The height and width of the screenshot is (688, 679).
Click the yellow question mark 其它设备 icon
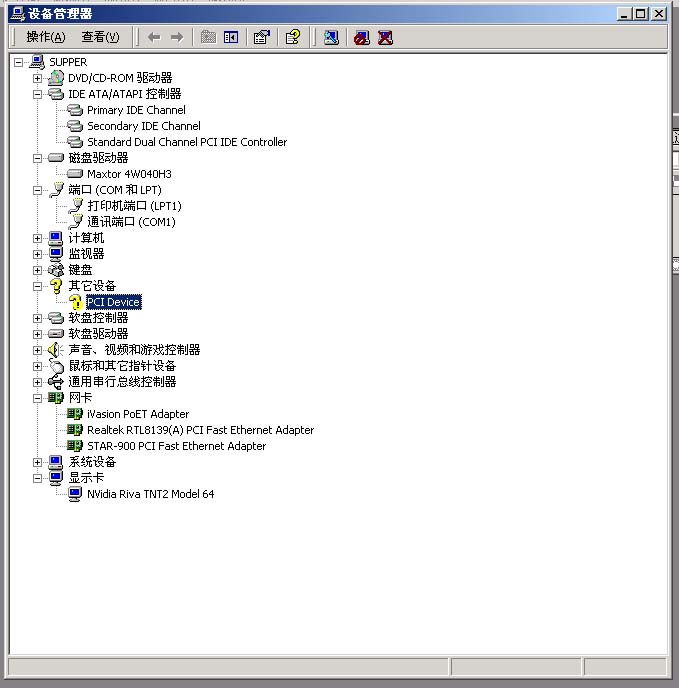(56, 286)
